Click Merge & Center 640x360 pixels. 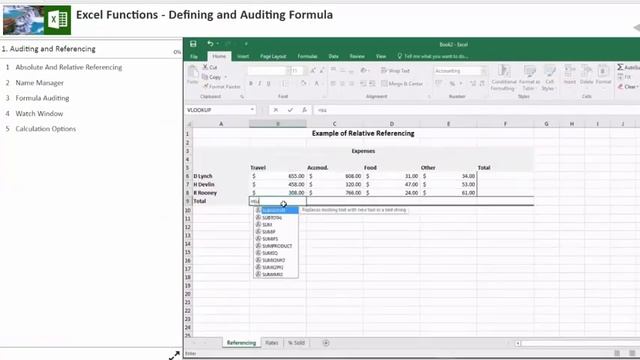click(x=402, y=84)
